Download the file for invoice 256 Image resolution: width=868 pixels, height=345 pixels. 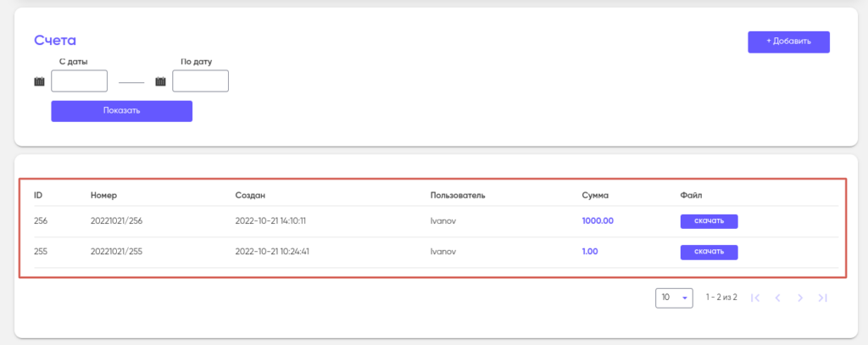(x=709, y=221)
